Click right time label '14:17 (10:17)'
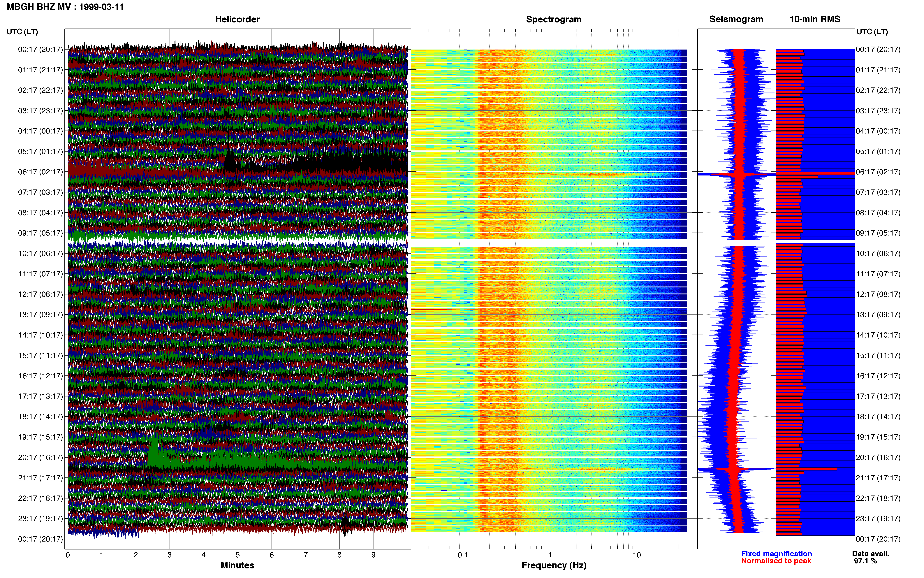The width and height of the screenshot is (924, 578). [878, 335]
